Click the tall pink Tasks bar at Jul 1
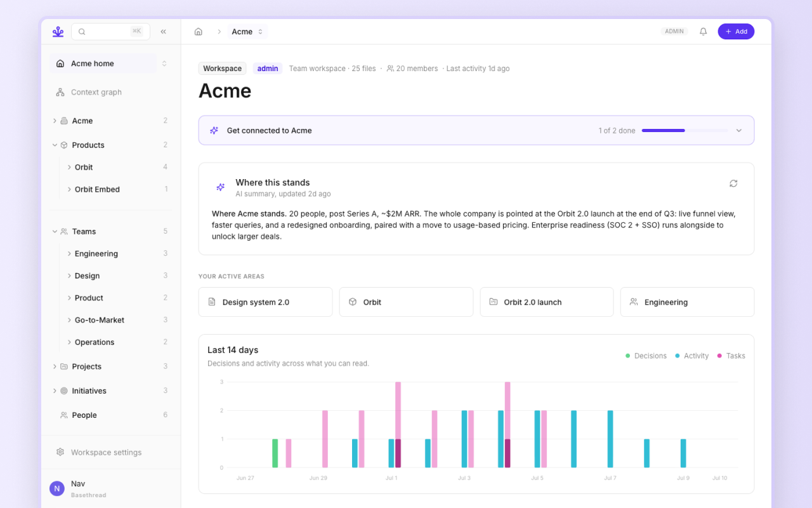 pyautogui.click(x=398, y=410)
